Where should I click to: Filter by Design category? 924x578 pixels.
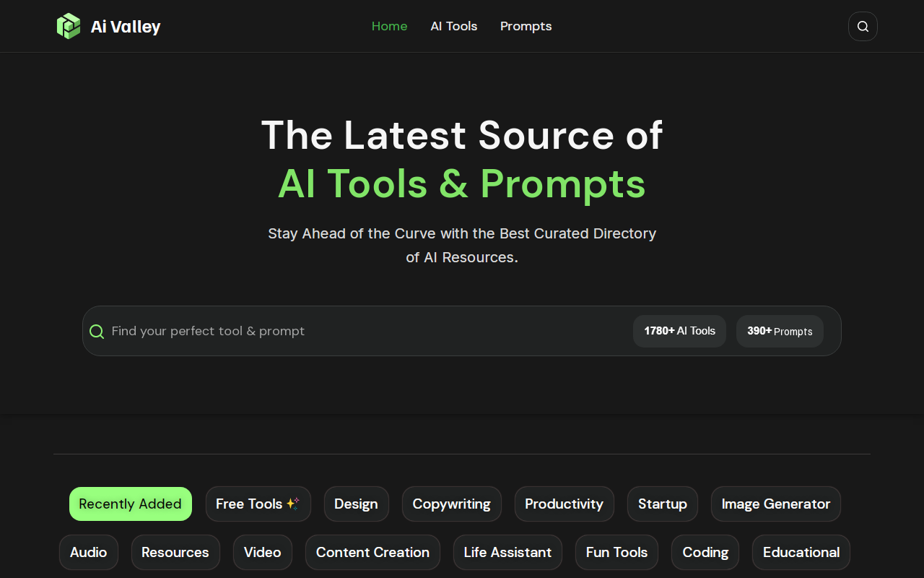coord(356,504)
